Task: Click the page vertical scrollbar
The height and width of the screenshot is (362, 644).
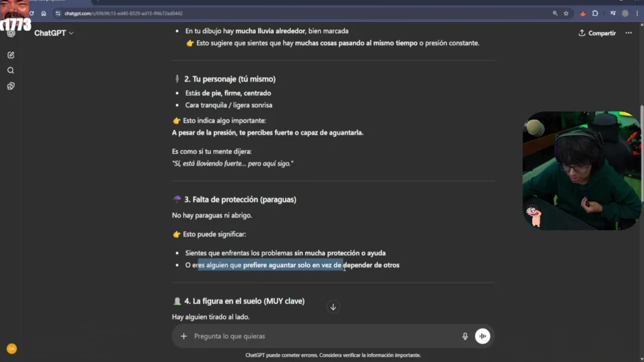Action: tap(641, 151)
